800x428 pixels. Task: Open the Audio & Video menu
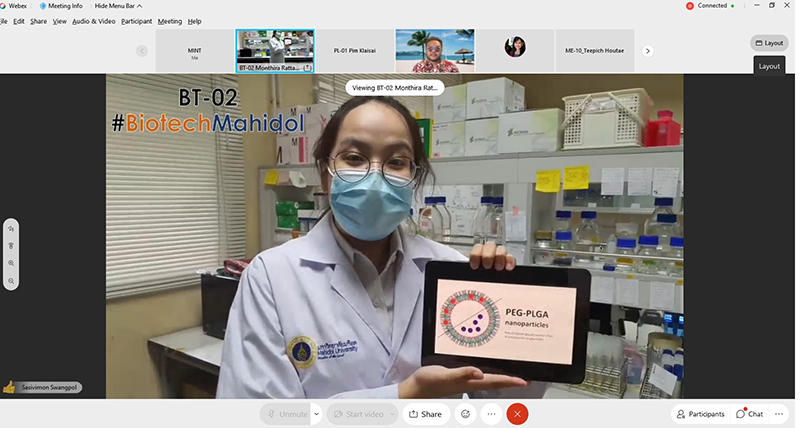coord(94,21)
